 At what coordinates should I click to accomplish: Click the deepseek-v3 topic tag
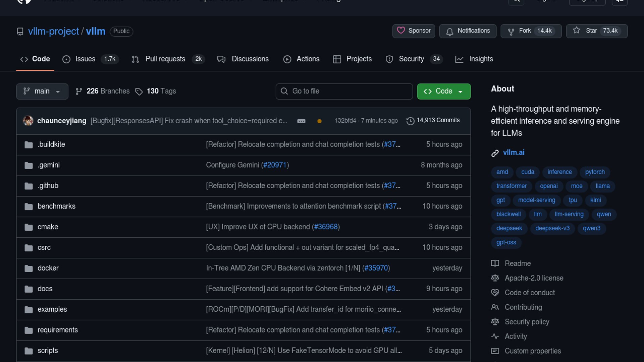tap(552, 228)
